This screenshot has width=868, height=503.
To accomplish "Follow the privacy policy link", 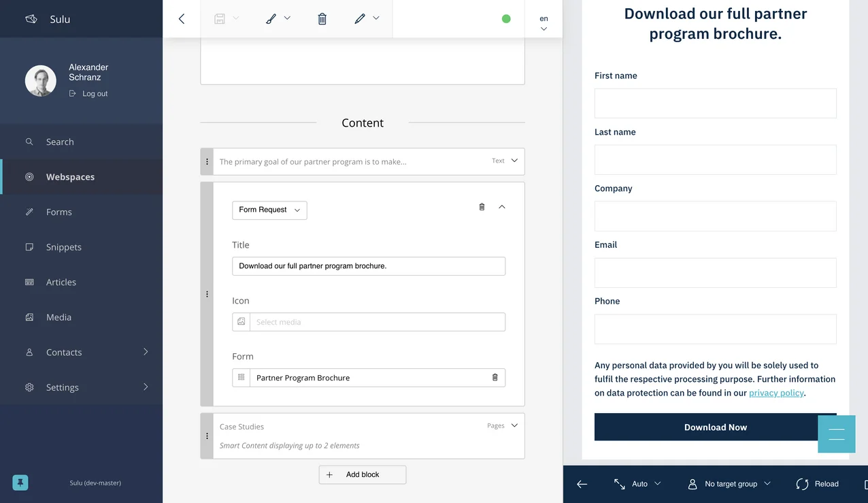I will click(776, 393).
